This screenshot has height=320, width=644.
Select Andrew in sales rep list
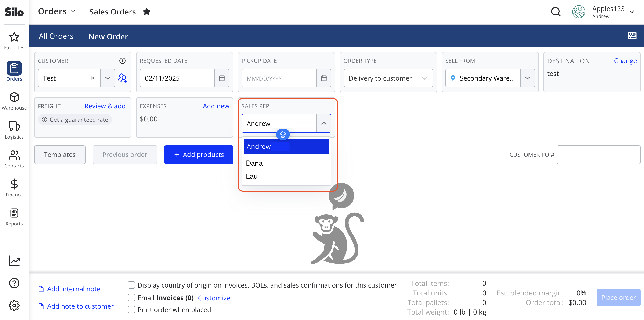coord(286,146)
